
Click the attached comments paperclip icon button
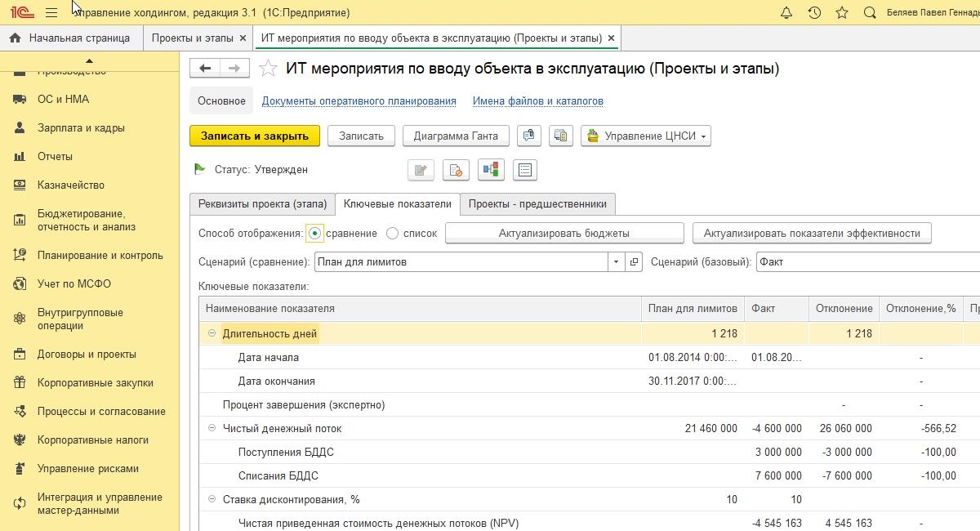coord(529,136)
